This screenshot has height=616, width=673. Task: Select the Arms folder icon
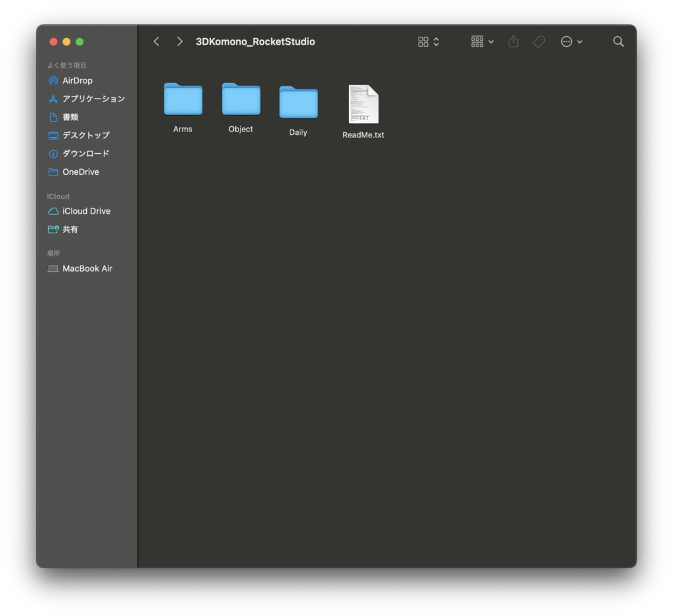(x=183, y=99)
